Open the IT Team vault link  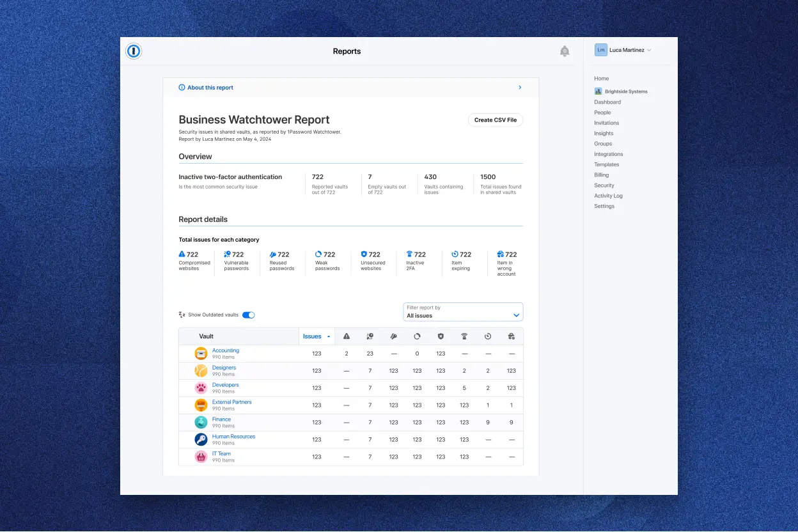(x=221, y=454)
